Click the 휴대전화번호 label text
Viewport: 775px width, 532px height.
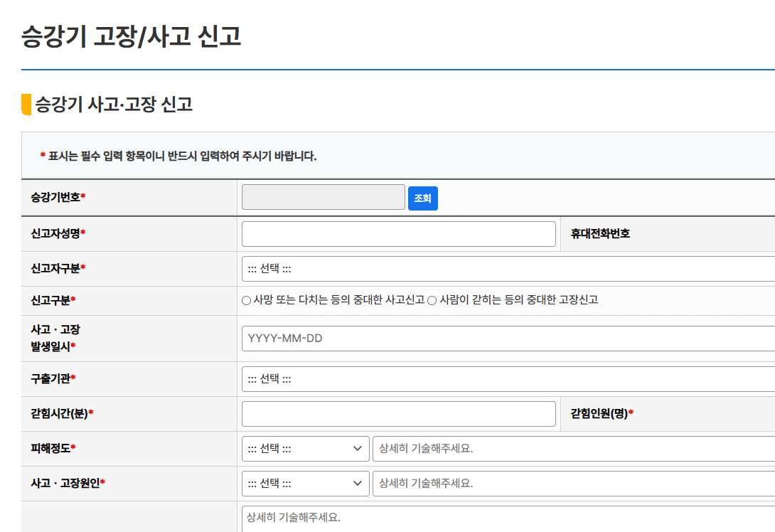(600, 234)
